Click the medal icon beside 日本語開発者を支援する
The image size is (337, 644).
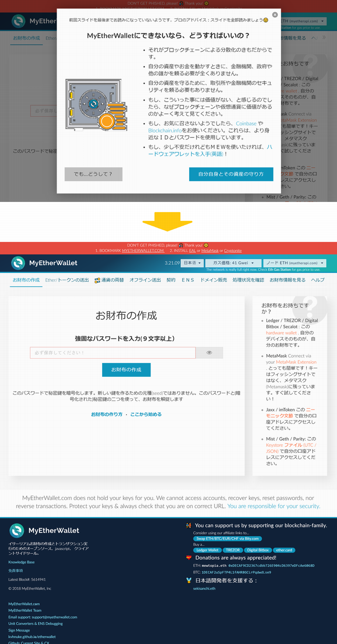[189, 580]
